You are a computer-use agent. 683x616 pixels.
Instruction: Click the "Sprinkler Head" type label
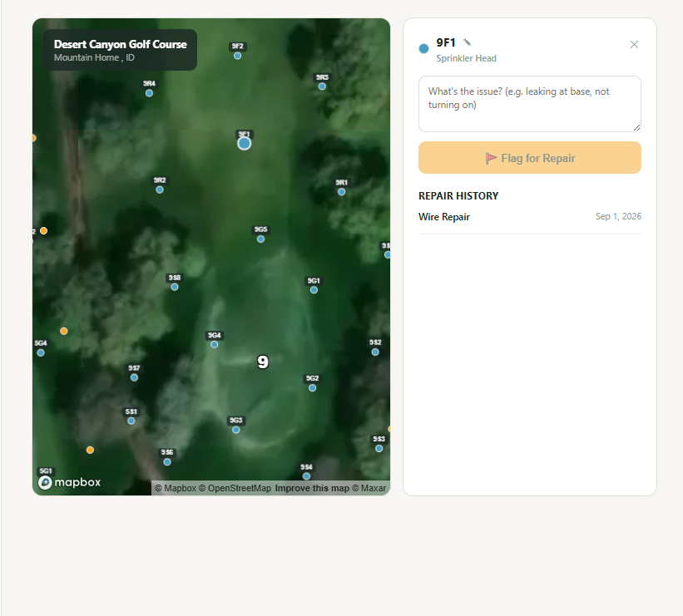point(466,58)
